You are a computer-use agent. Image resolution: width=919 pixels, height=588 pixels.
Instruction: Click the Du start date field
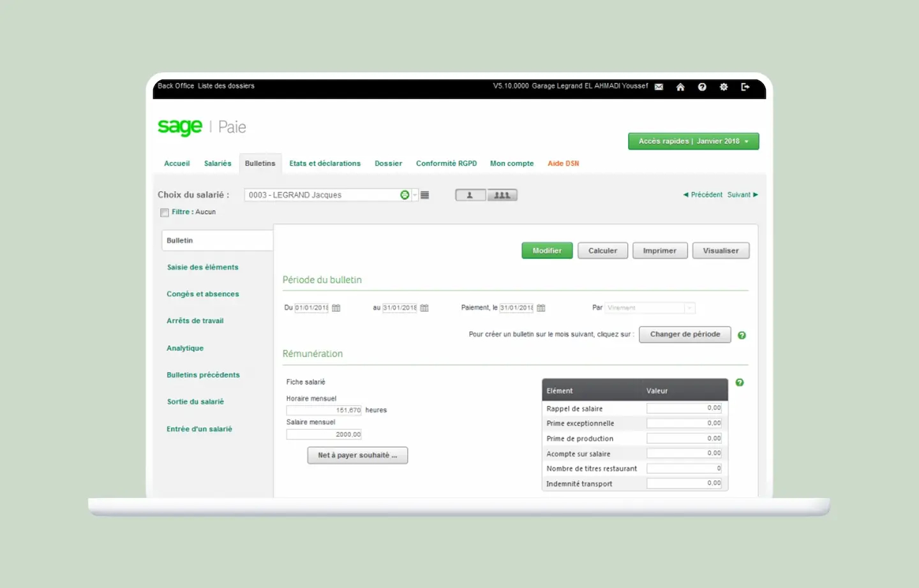[311, 308]
